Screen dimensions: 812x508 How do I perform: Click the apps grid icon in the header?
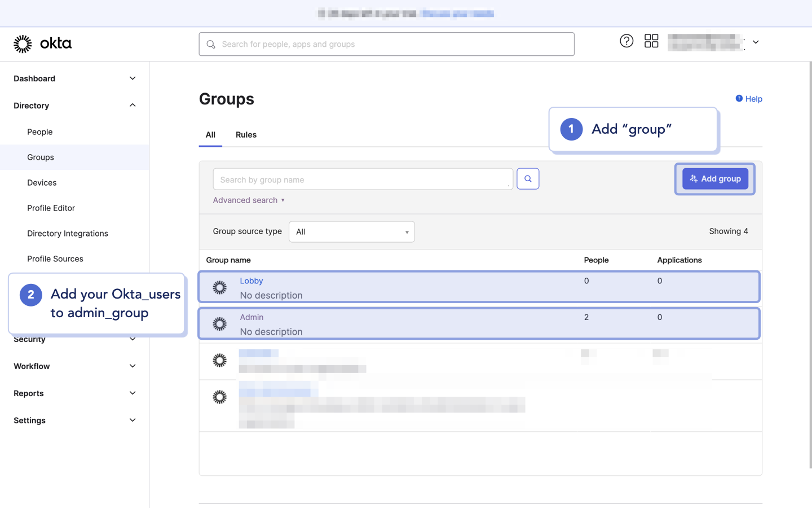(651, 41)
